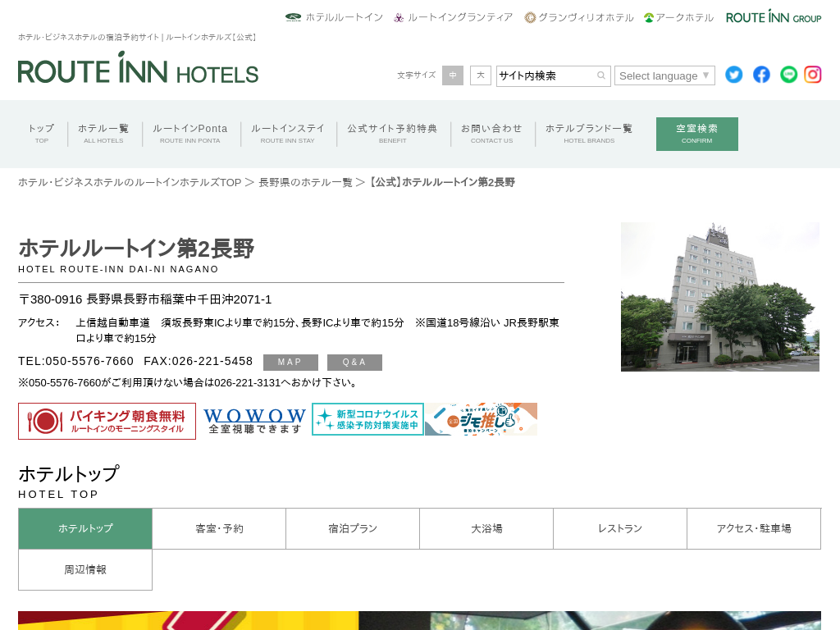The width and height of the screenshot is (840, 630).
Task: Open the LINE social icon
Action: pyautogui.click(x=788, y=75)
